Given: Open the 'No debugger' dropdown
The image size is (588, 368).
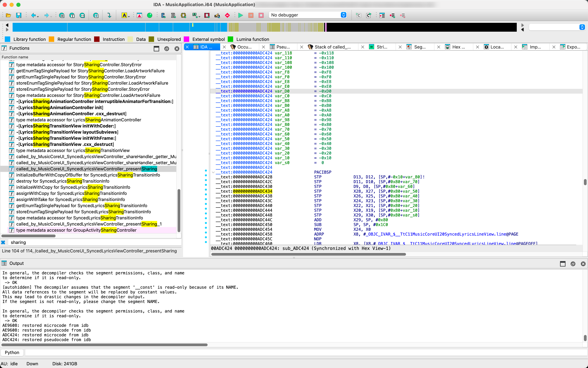Looking at the screenshot, I should (x=308, y=15).
